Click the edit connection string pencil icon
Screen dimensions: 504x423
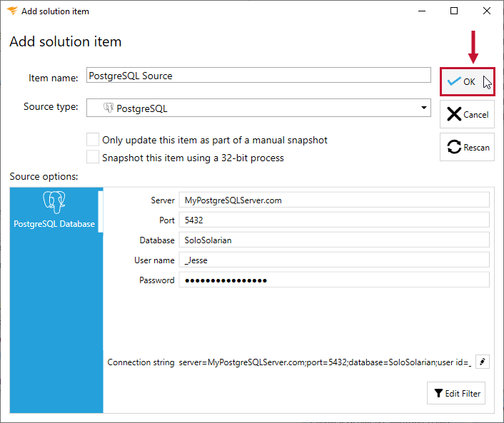click(482, 362)
